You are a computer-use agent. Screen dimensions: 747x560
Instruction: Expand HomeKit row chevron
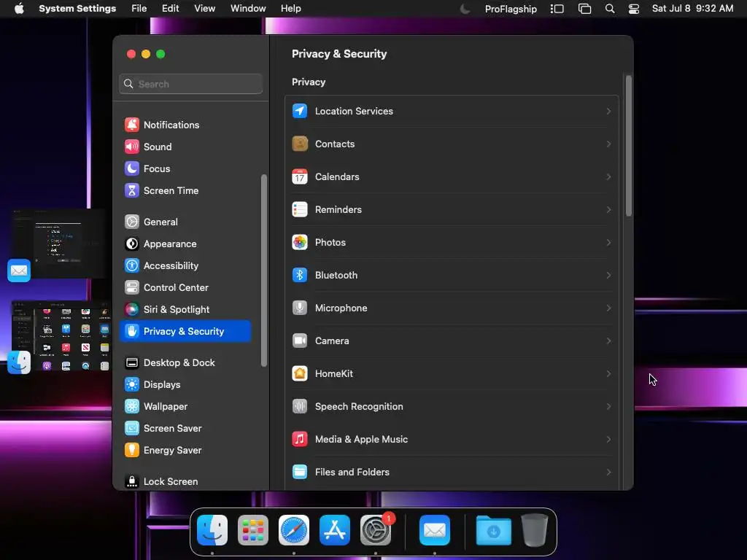click(608, 374)
